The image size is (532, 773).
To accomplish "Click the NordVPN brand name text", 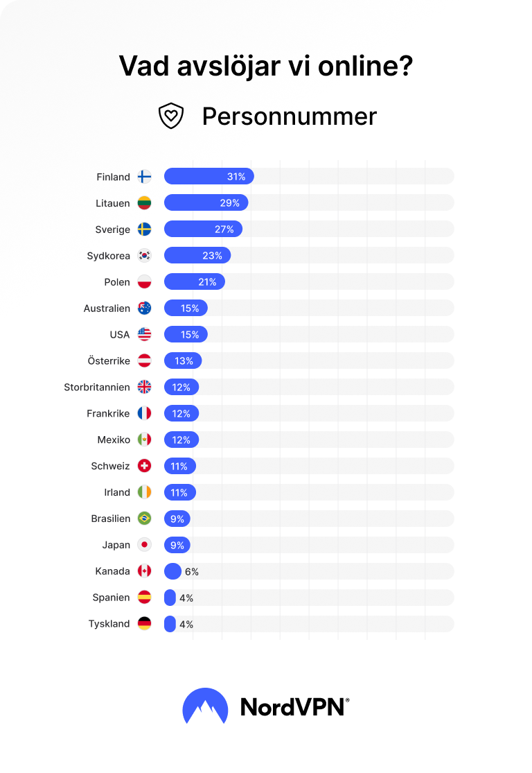I will click(x=294, y=707).
